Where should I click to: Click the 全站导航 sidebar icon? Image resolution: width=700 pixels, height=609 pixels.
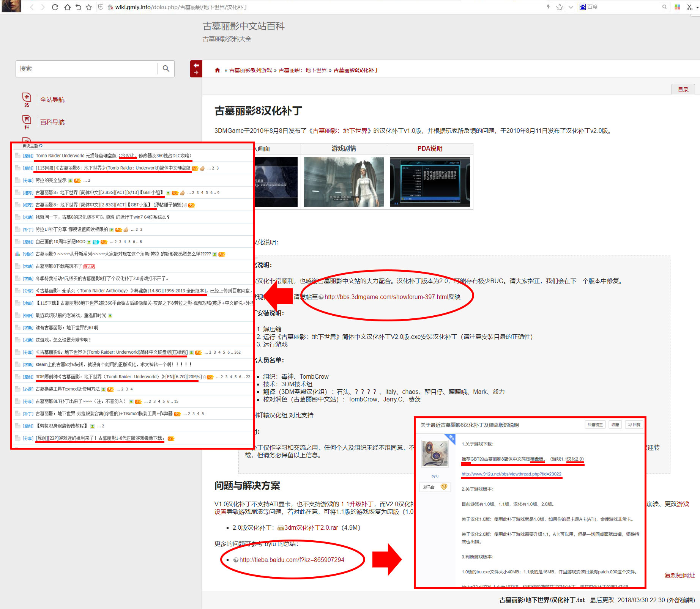(x=27, y=99)
